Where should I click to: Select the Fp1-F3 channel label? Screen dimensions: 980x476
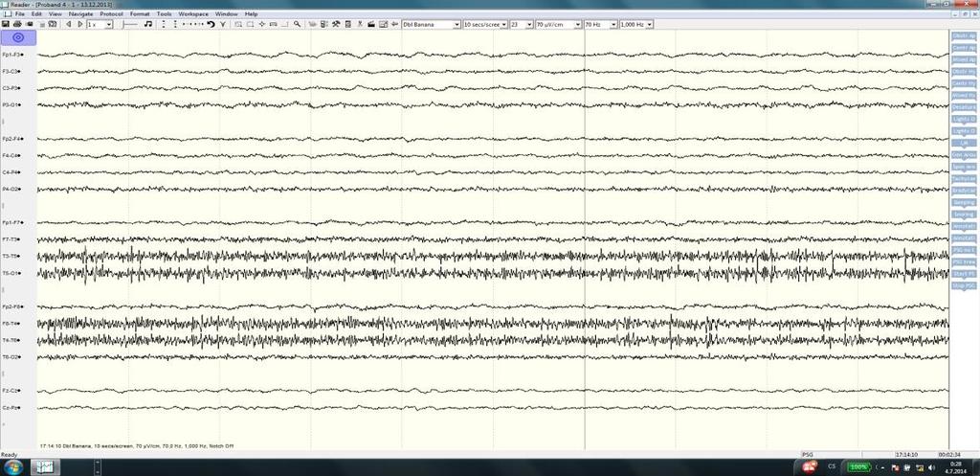point(12,55)
